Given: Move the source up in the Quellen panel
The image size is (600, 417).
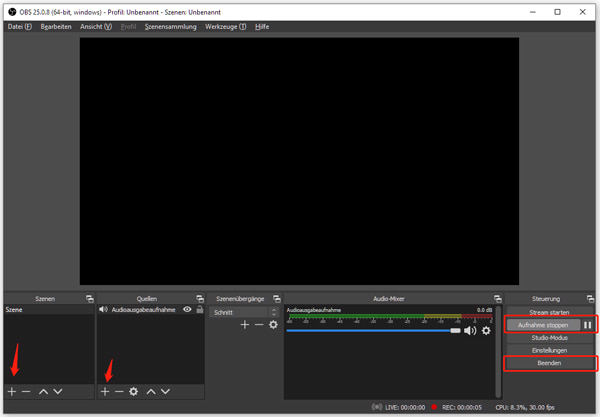Looking at the screenshot, I should [151, 391].
